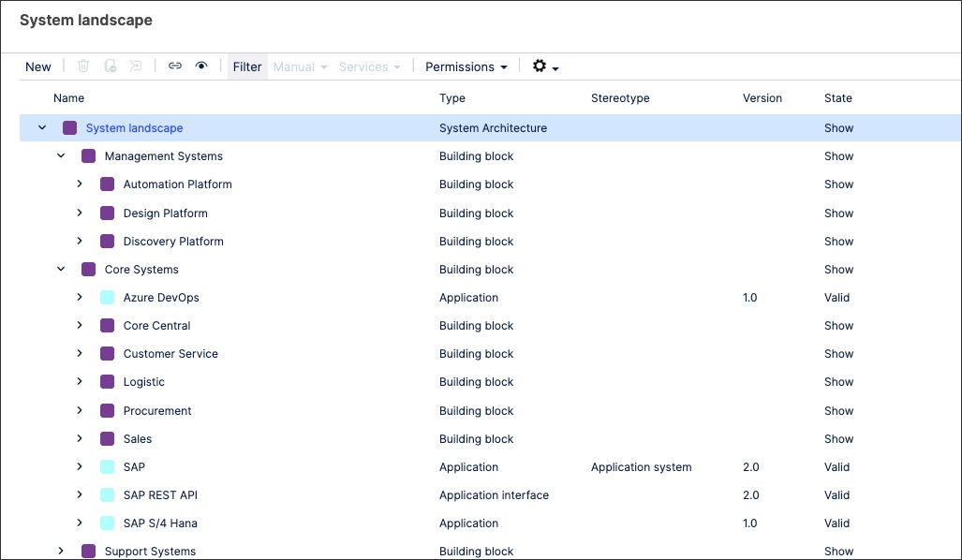Viewport: 962px width, 560px height.
Task: Collapse the Management Systems node
Action: 61,155
